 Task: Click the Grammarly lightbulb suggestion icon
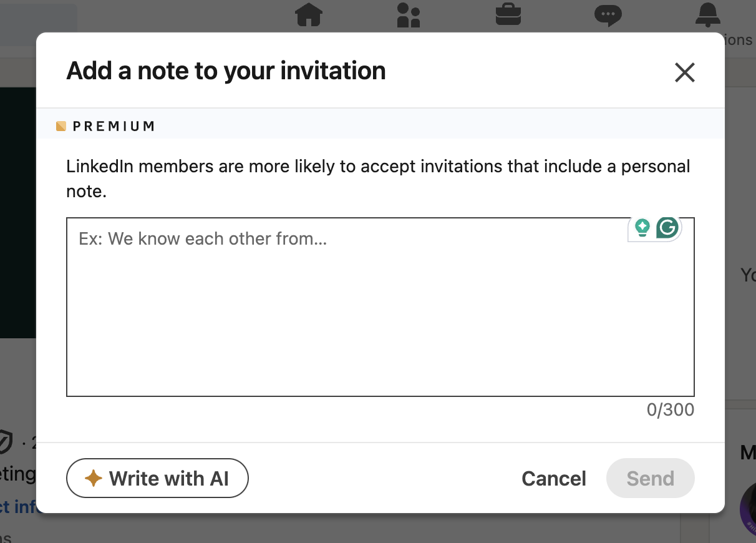coord(642,228)
